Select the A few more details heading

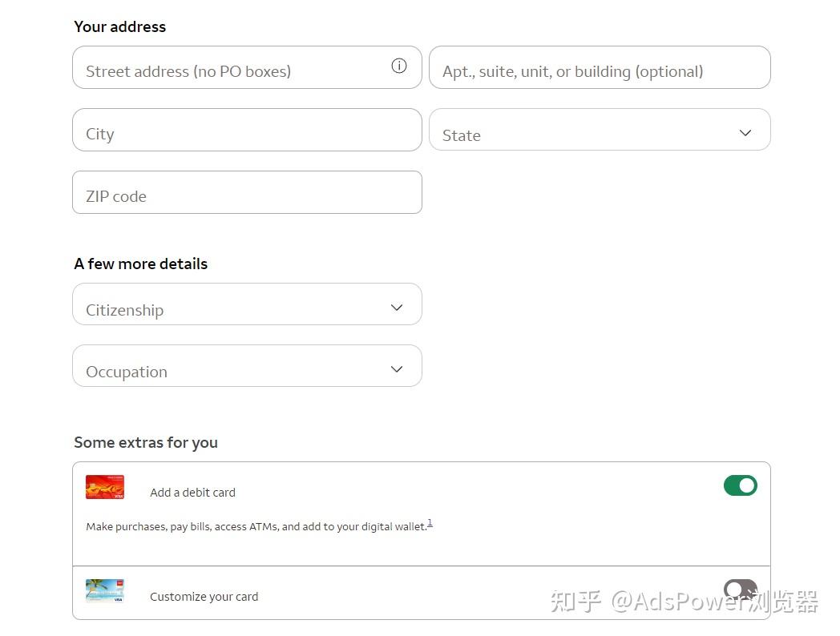(x=140, y=264)
